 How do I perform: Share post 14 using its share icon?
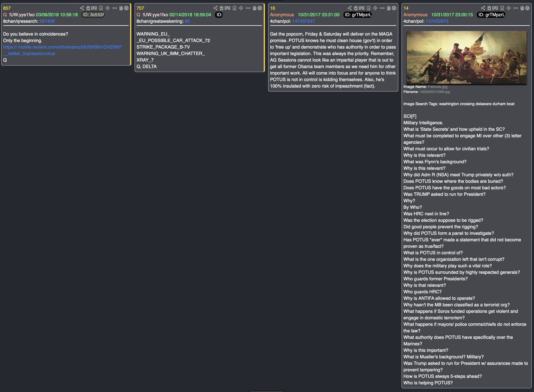[x=483, y=8]
